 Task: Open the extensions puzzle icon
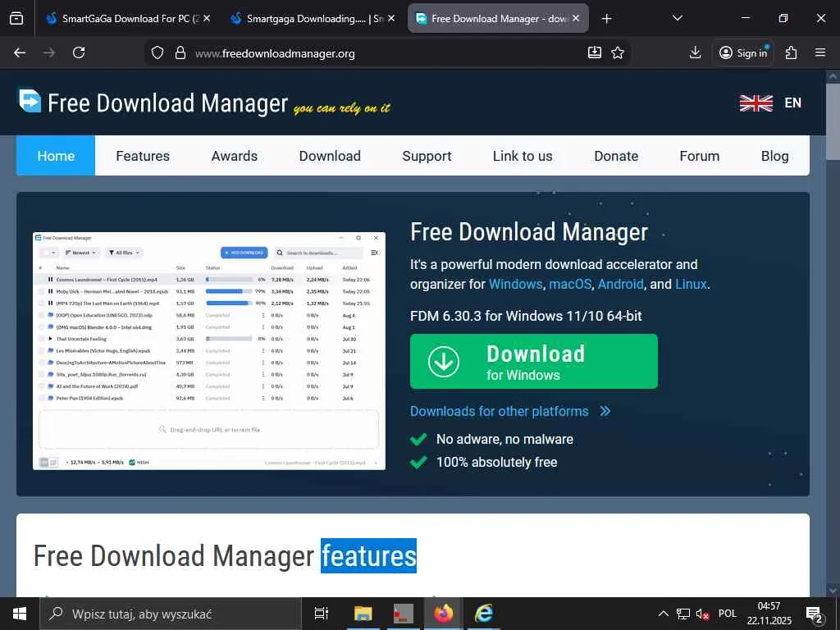tap(791, 52)
